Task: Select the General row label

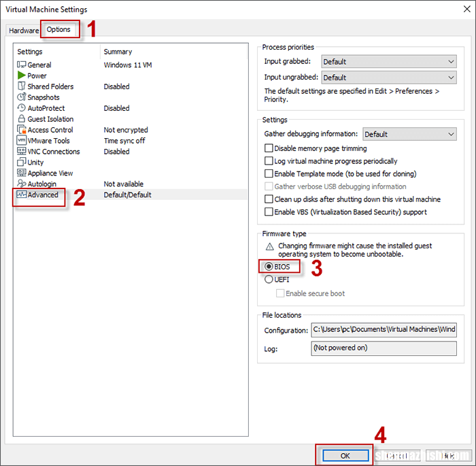Action: click(39, 65)
